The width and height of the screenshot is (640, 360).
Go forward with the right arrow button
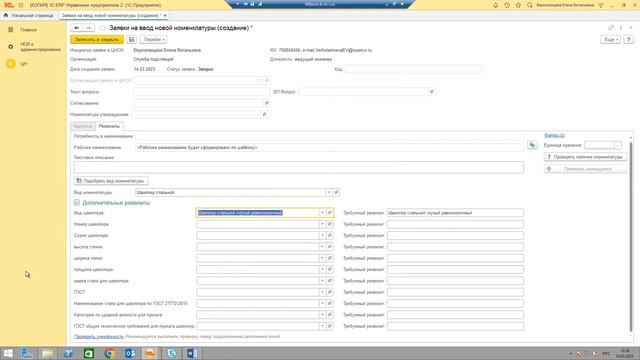[x=89, y=28]
